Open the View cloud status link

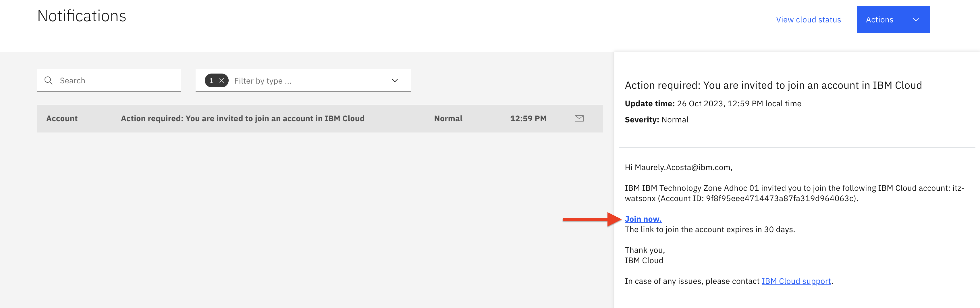[809, 20]
